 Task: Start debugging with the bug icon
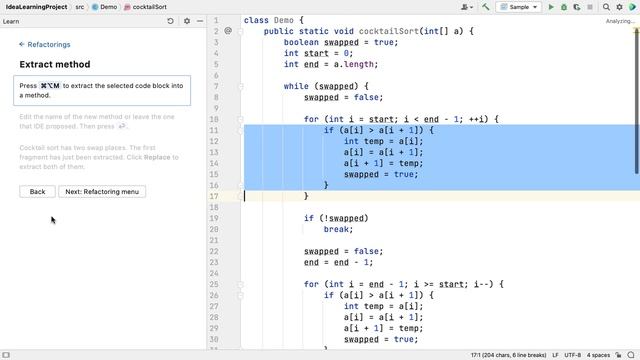564,7
